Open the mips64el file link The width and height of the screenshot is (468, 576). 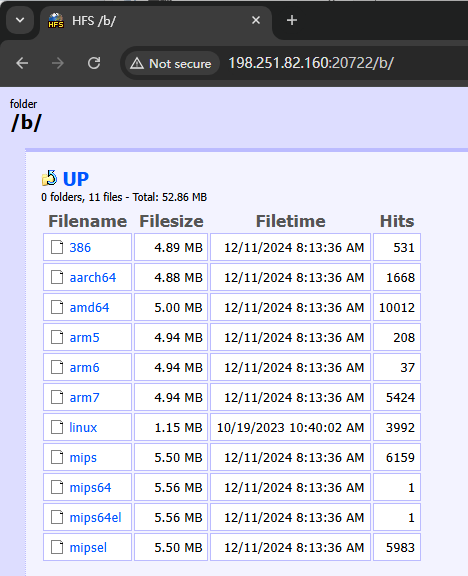coord(96,518)
